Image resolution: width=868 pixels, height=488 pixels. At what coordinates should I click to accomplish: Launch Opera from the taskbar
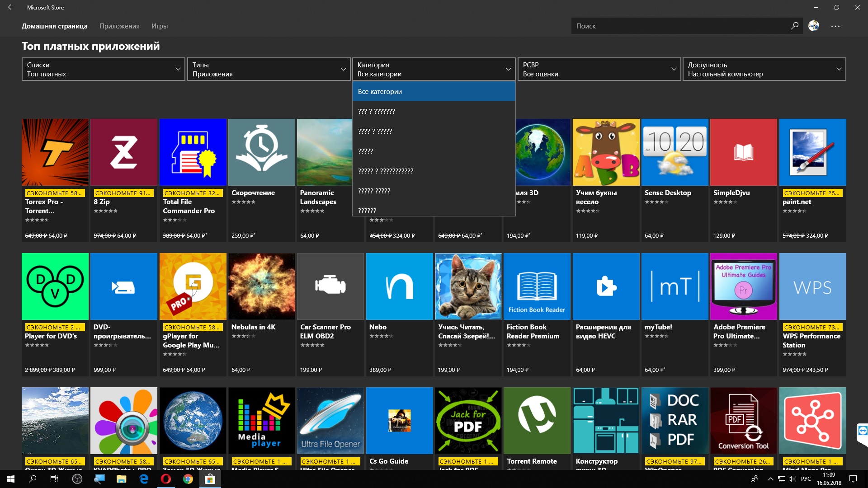coord(166,479)
